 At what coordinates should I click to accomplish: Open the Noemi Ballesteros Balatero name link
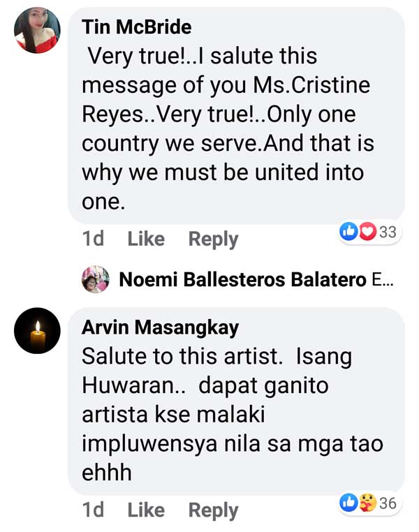pyautogui.click(x=242, y=279)
